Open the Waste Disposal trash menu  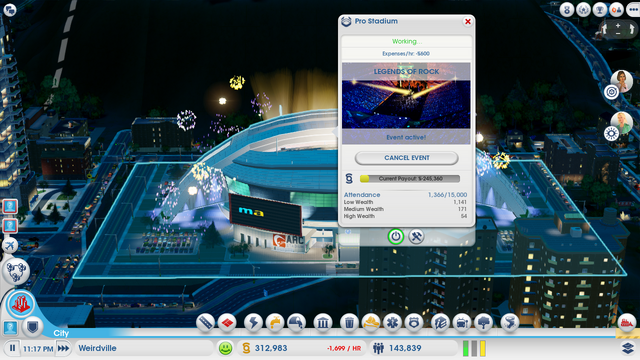349,322
